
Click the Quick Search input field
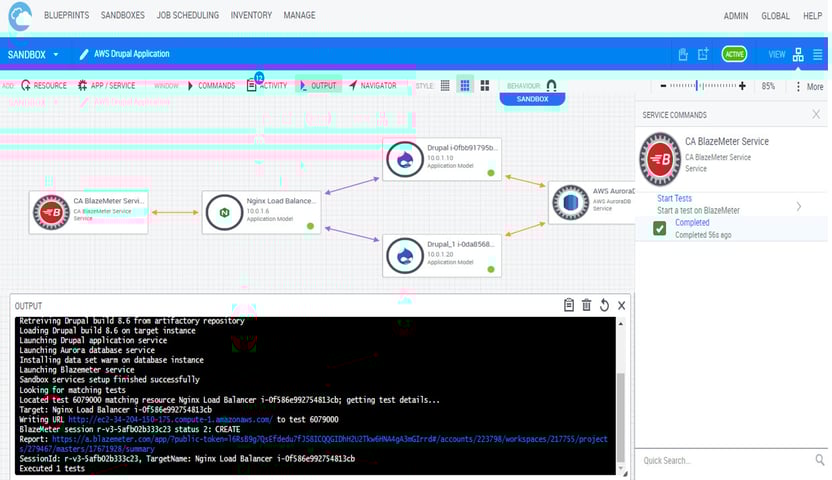click(725, 460)
